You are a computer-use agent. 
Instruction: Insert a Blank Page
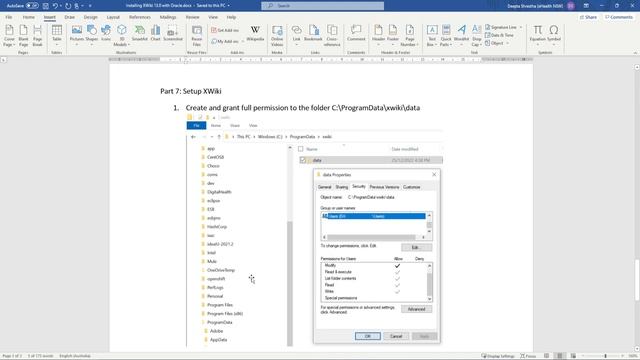tap(23, 36)
